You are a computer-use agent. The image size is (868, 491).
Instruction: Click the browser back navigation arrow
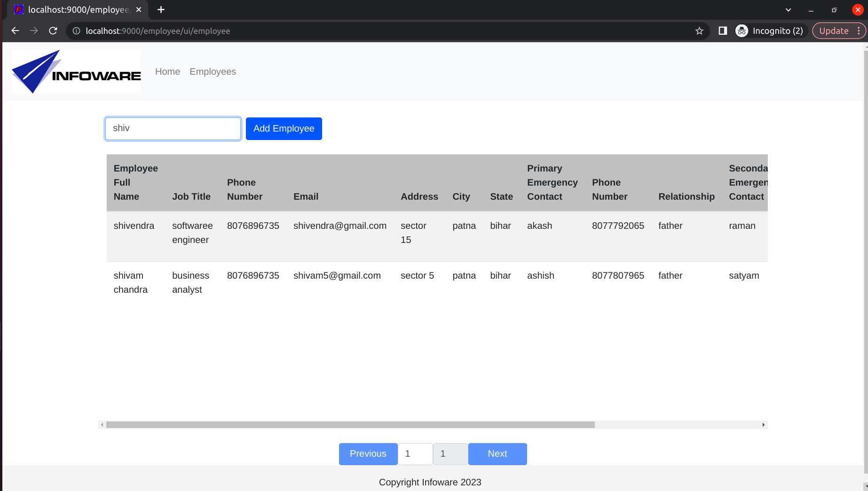pyautogui.click(x=15, y=31)
